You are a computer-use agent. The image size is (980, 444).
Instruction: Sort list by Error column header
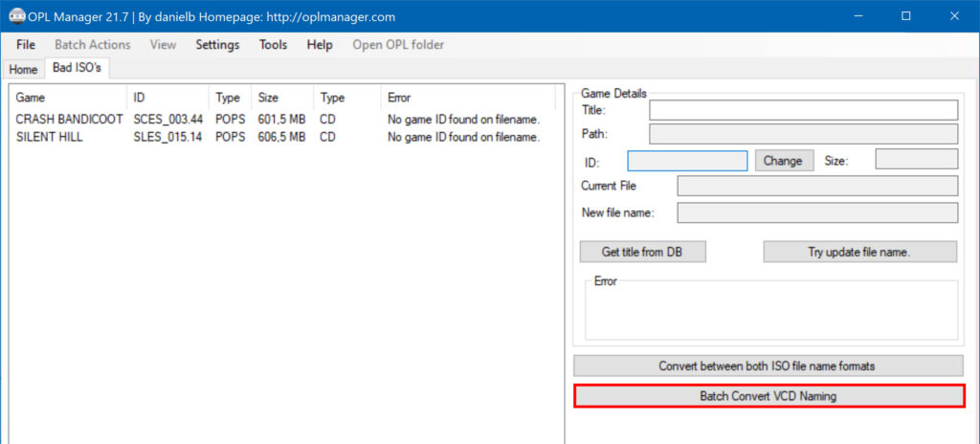coord(399,98)
